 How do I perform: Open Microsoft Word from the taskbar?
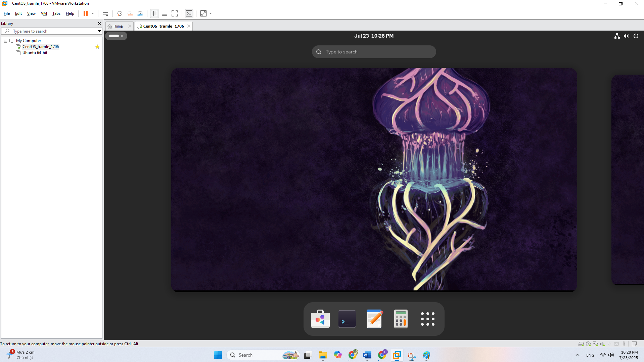(x=367, y=355)
